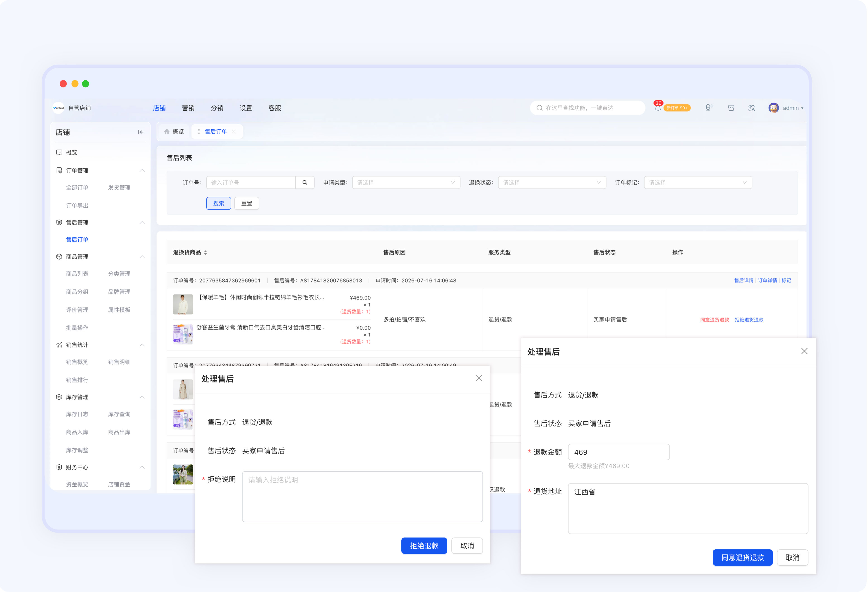Screen dimensions: 868x592
Task: Open 售后订单 in the sidebar
Action: (77, 239)
